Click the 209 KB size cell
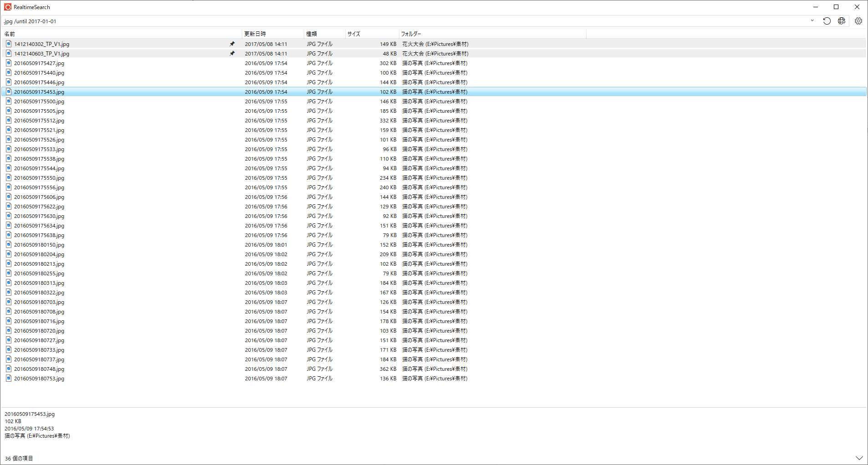The height and width of the screenshot is (465, 868). [x=388, y=254]
